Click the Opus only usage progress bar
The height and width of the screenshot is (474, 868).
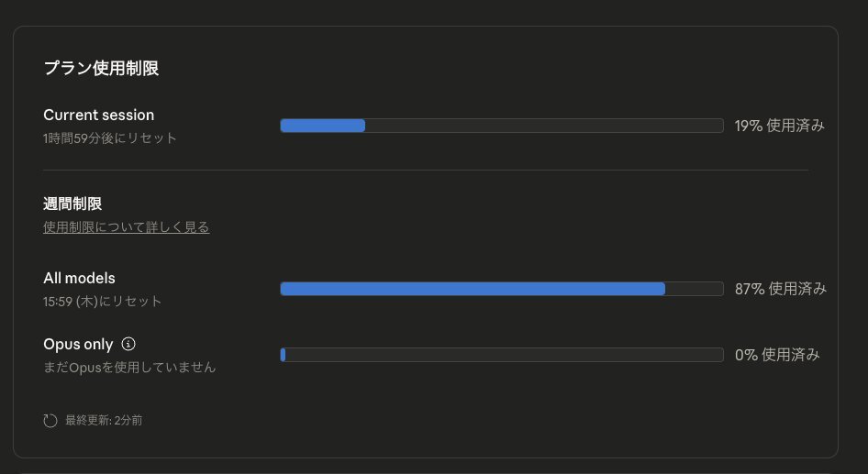501,355
